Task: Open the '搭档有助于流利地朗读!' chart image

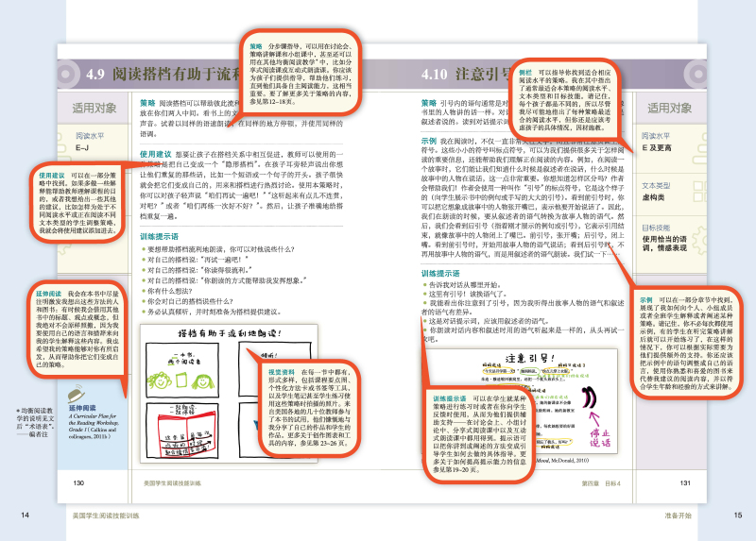Action: pos(229,393)
